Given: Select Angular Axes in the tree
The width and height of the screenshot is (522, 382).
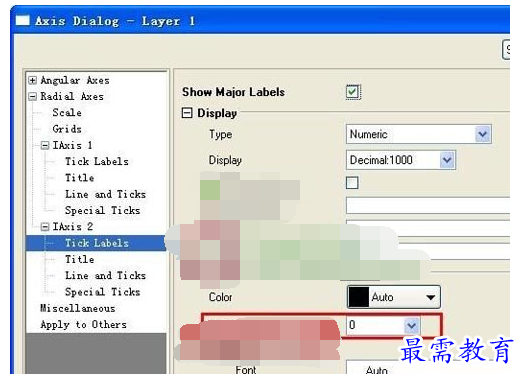Looking at the screenshot, I should 75,80.
